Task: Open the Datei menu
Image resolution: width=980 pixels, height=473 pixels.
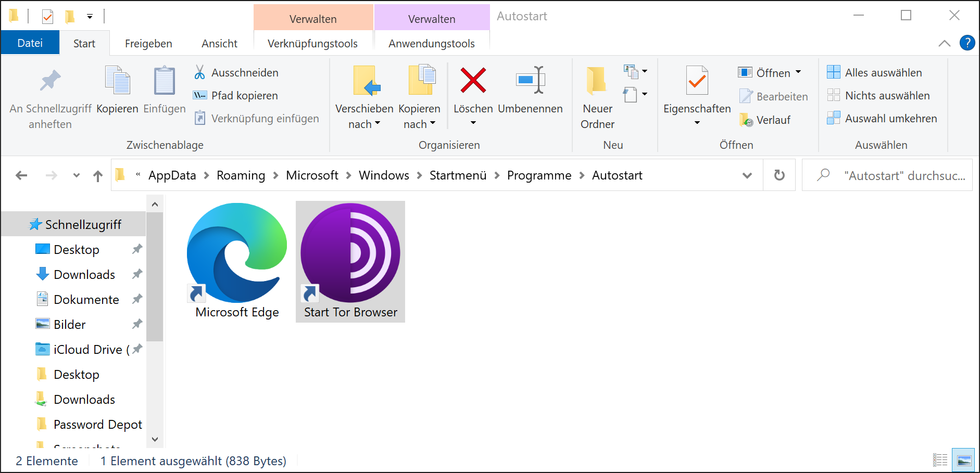Action: pyautogui.click(x=30, y=43)
